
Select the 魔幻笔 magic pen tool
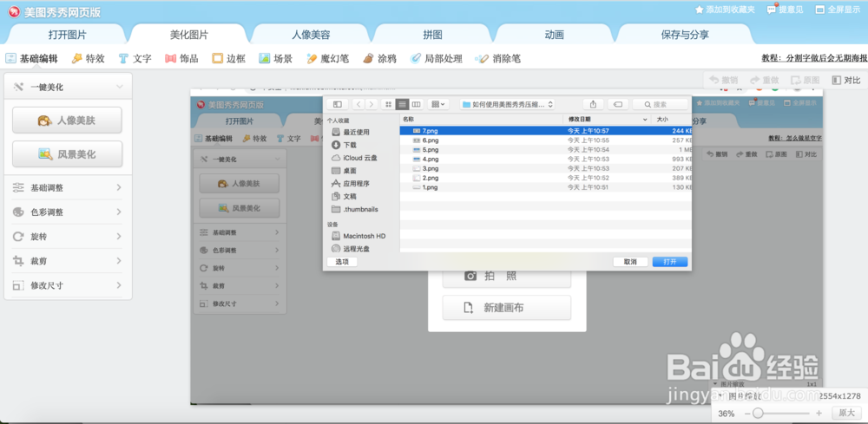tap(328, 59)
